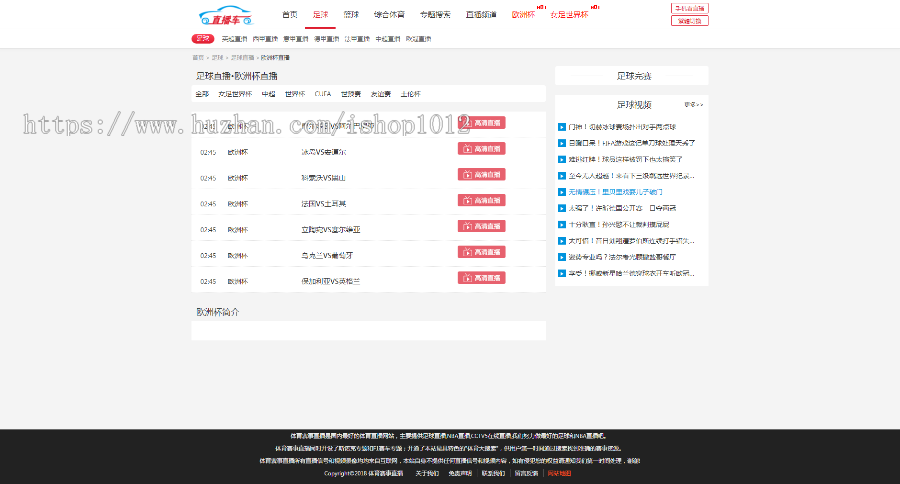The width and height of the screenshot is (900, 484).
Task: Play icon beside the 太可惜！ video
Action: tap(562, 241)
